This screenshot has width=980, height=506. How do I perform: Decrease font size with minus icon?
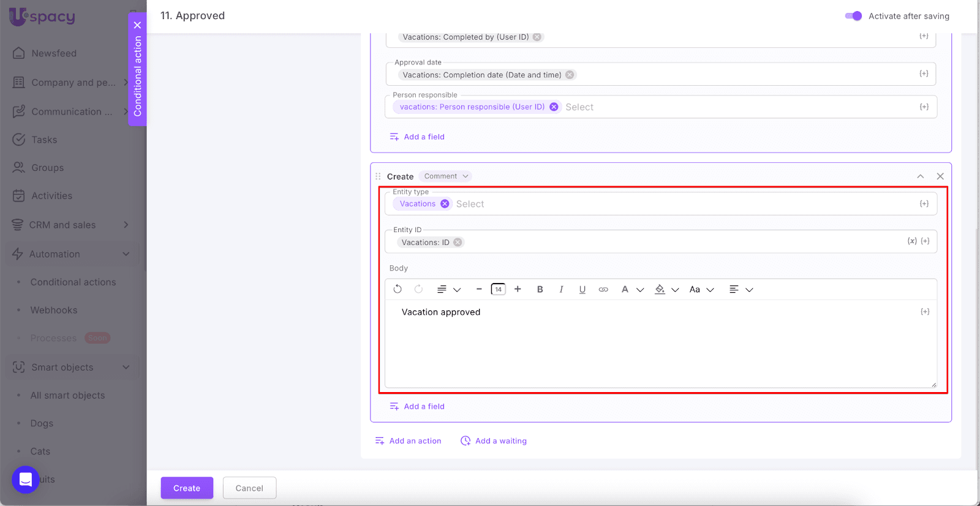point(479,289)
